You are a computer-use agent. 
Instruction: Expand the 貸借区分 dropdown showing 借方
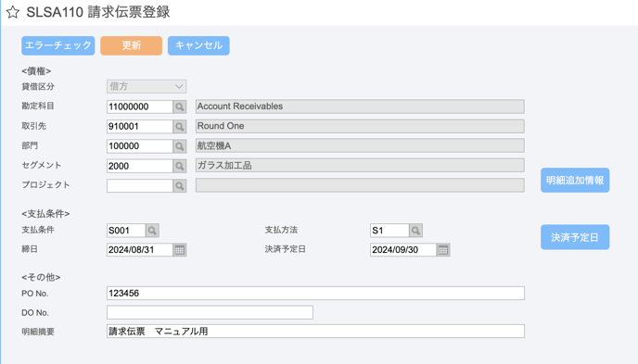point(147,86)
